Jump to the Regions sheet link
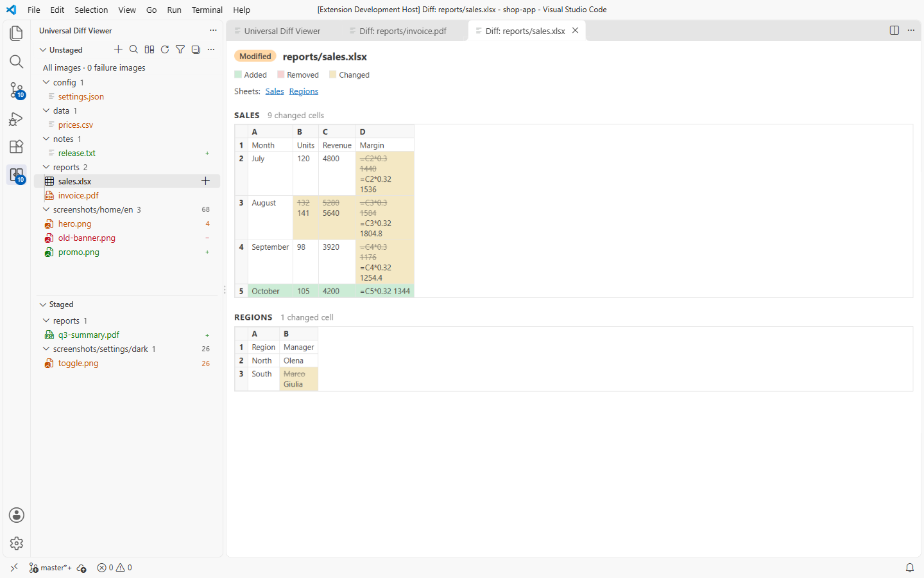The width and height of the screenshot is (924, 578). (x=304, y=91)
